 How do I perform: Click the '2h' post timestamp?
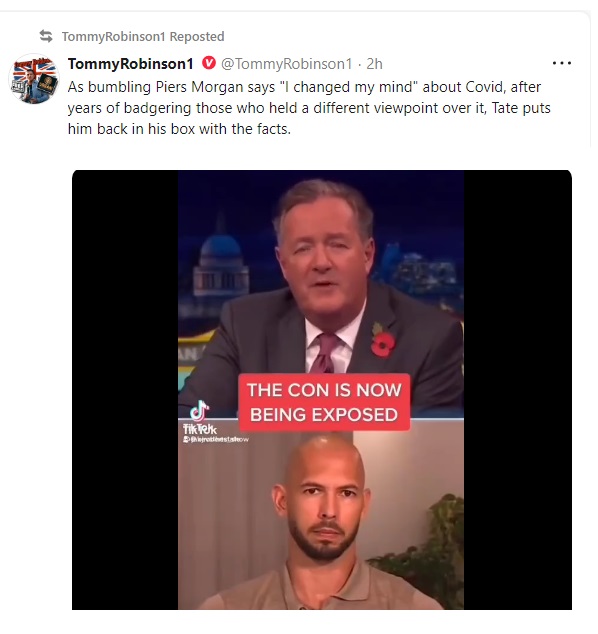[x=374, y=64]
